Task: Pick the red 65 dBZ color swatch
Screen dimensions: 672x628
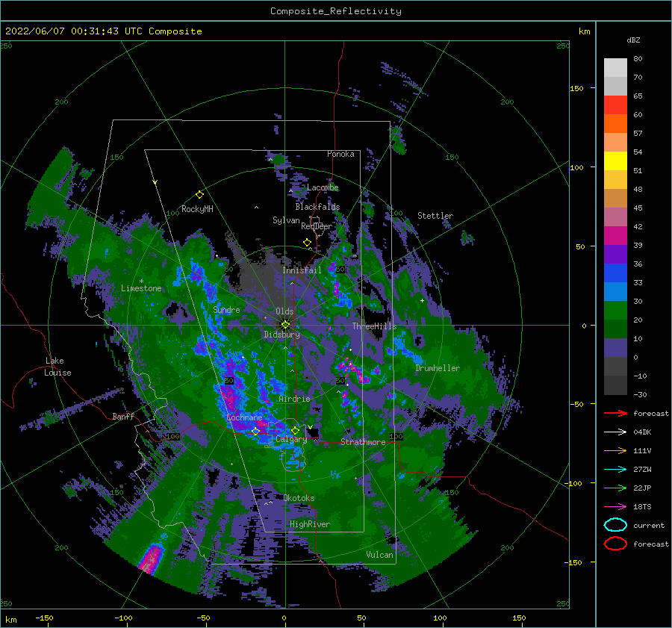Action: point(615,105)
